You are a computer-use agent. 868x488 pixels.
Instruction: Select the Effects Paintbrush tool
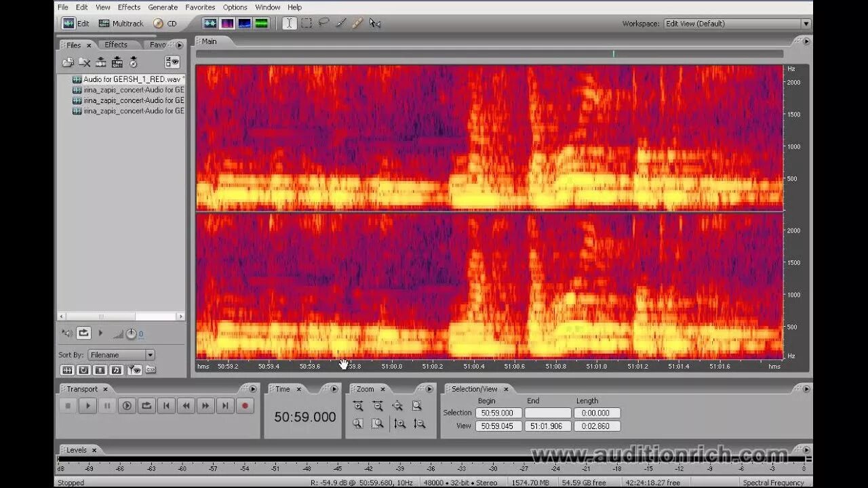pyautogui.click(x=340, y=23)
